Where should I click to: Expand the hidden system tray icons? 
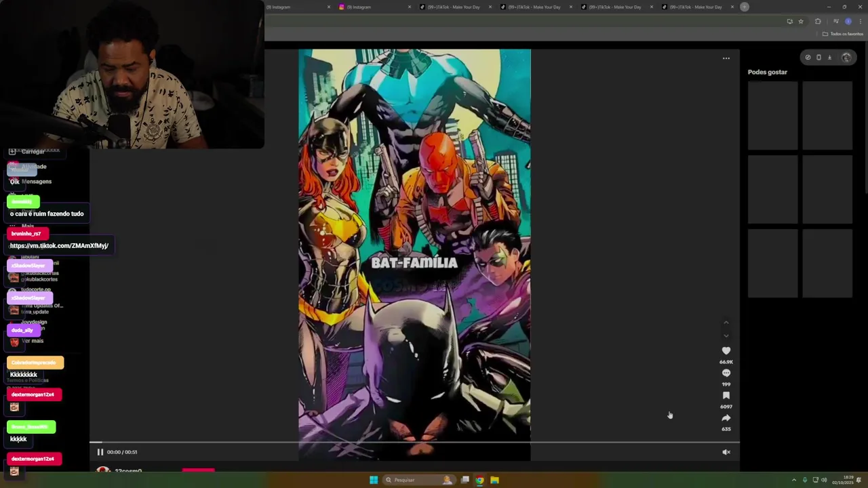(x=794, y=480)
